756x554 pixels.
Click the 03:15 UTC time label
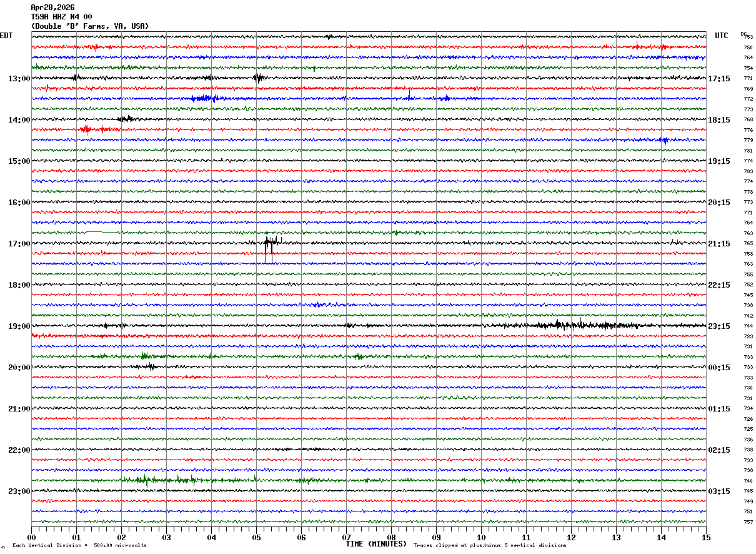pos(719,491)
